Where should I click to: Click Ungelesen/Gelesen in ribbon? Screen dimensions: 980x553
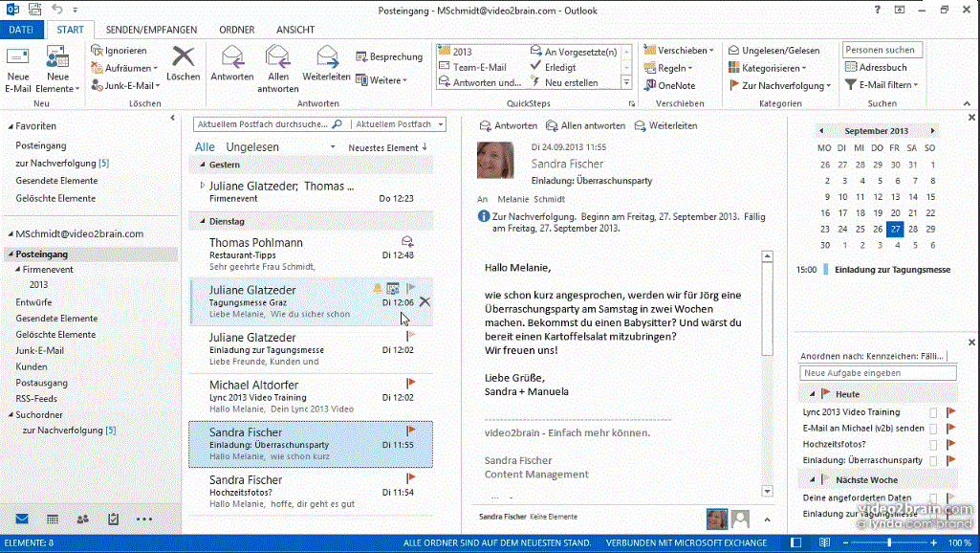[774, 50]
